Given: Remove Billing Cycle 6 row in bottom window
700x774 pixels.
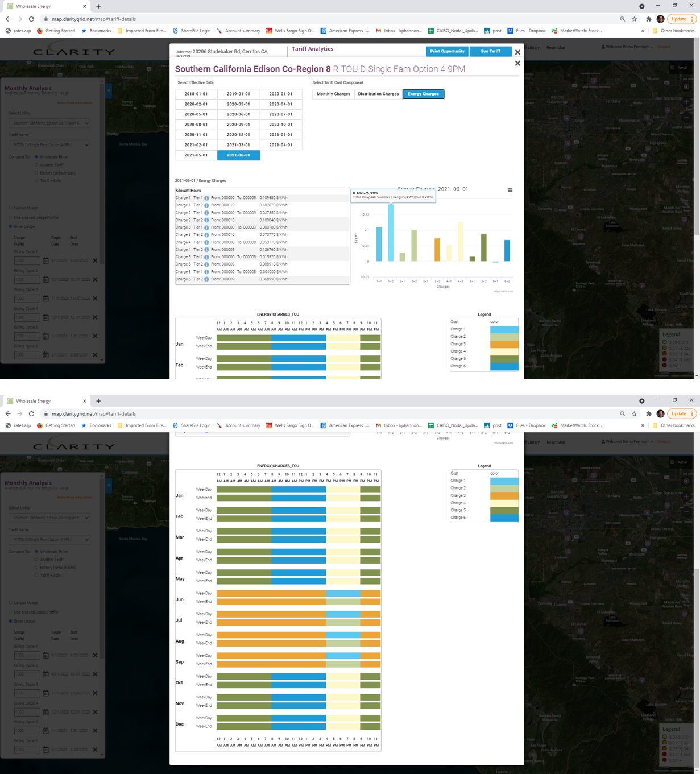Looking at the screenshot, I should [95, 750].
